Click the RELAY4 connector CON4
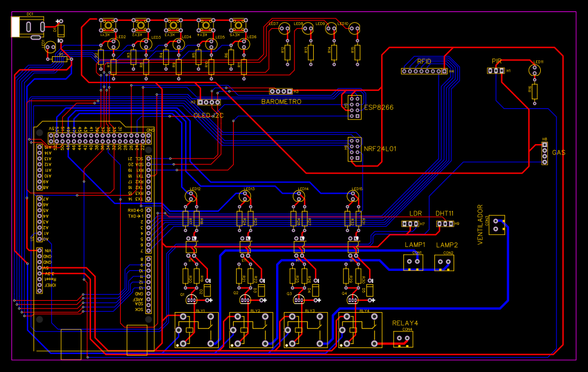Viewport: 588px width, 372px height. click(402, 339)
